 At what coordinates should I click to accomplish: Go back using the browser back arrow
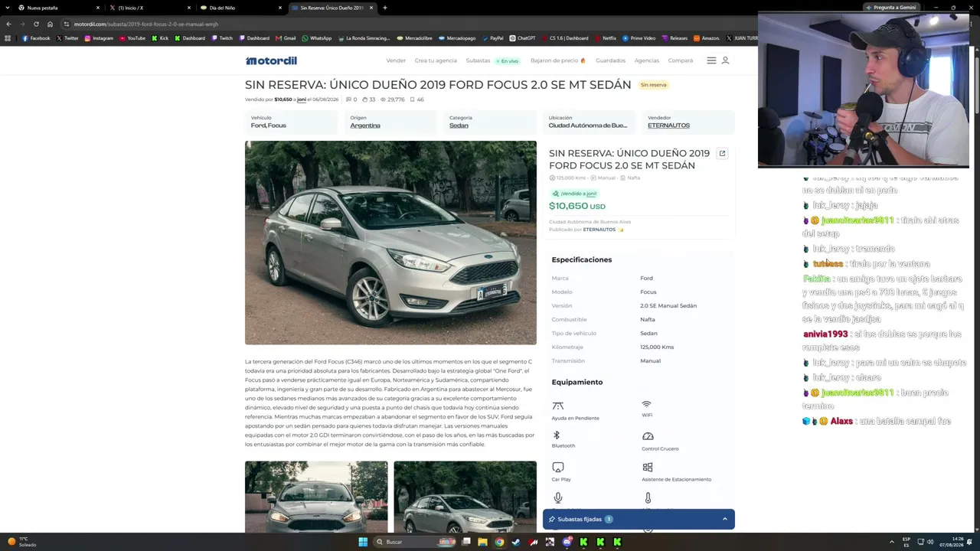pyautogui.click(x=8, y=24)
